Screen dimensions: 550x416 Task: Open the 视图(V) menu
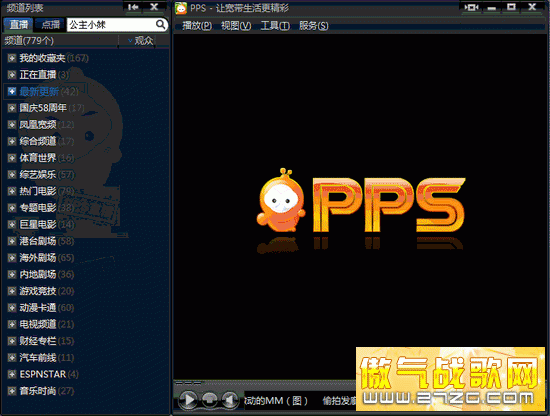(x=236, y=26)
